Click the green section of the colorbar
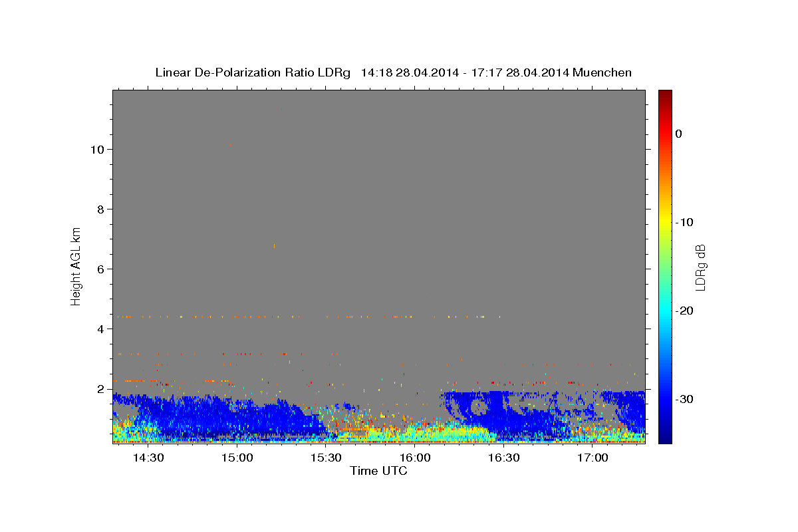The height and width of the screenshot is (532, 798). (x=665, y=266)
